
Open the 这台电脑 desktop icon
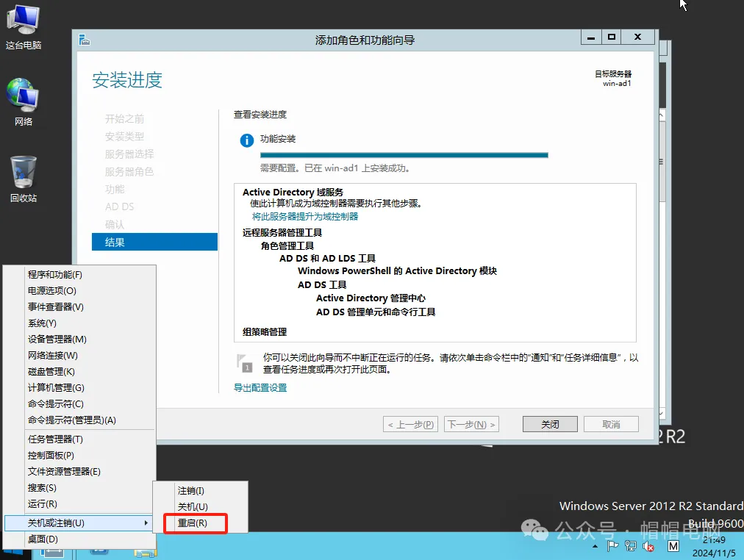[23, 26]
